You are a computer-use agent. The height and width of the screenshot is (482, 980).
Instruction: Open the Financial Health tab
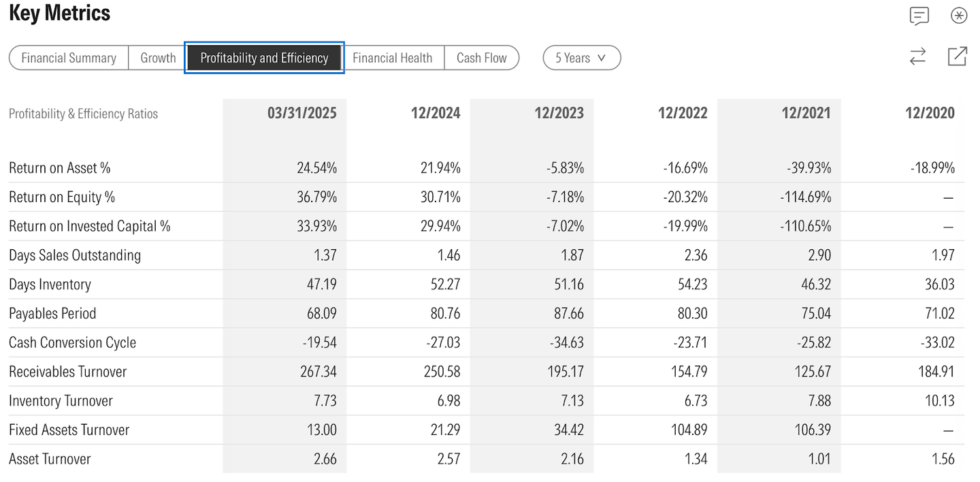[393, 58]
